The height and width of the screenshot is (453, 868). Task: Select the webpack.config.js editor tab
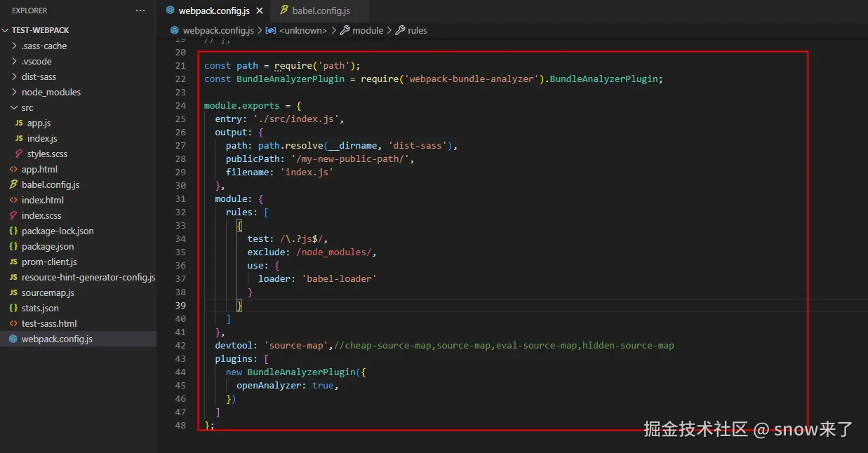tap(213, 11)
